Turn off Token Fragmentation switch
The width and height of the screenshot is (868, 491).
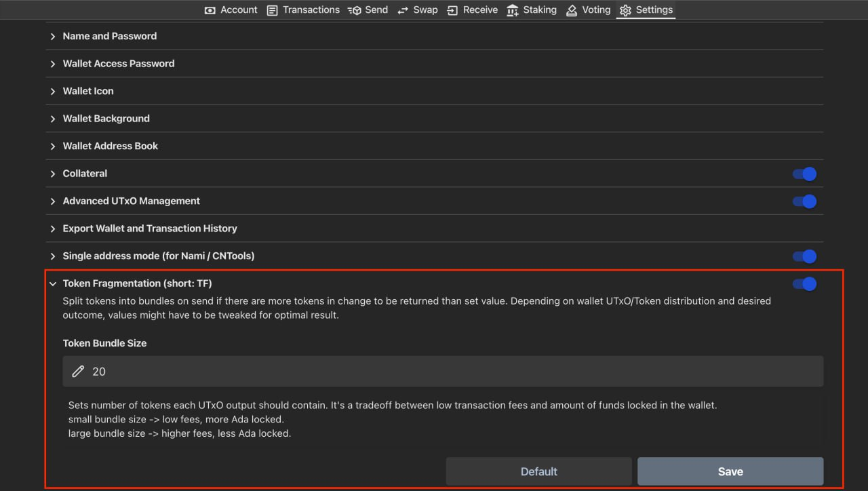pyautogui.click(x=804, y=283)
